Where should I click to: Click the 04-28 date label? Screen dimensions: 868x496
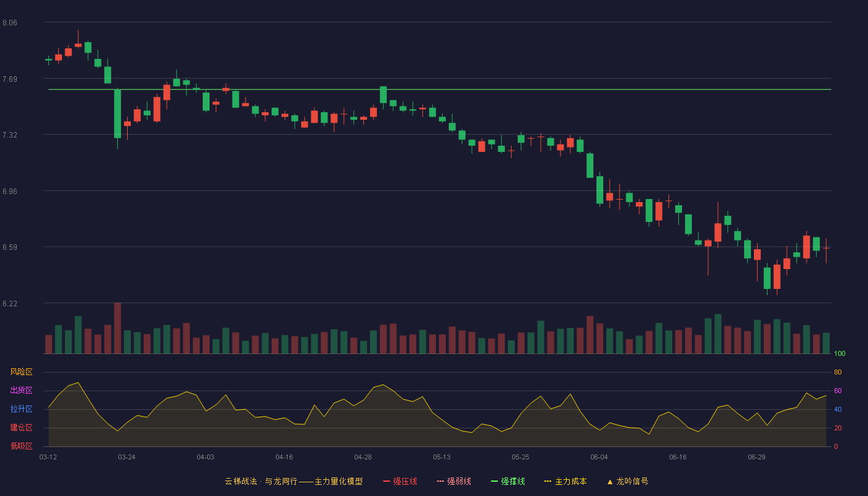(363, 457)
